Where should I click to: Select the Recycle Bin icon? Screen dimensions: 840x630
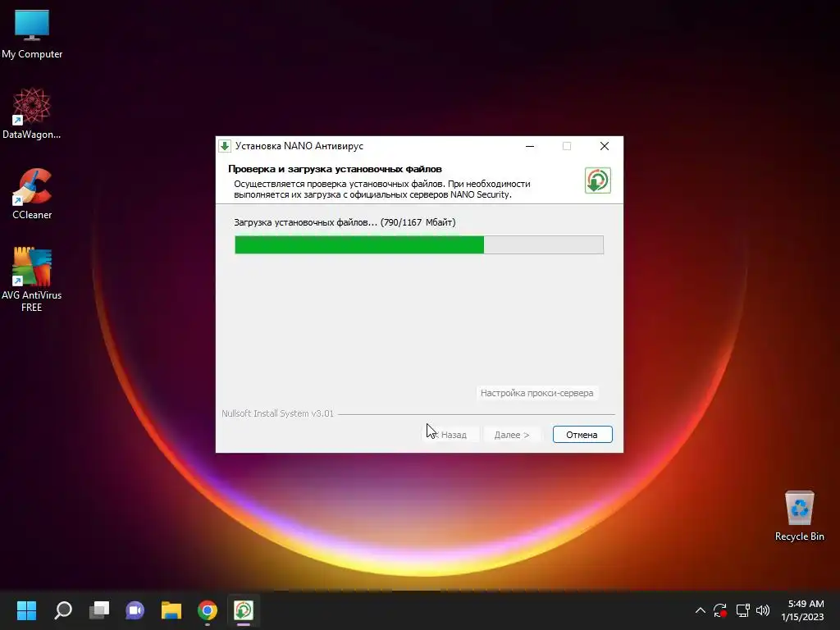pyautogui.click(x=799, y=515)
